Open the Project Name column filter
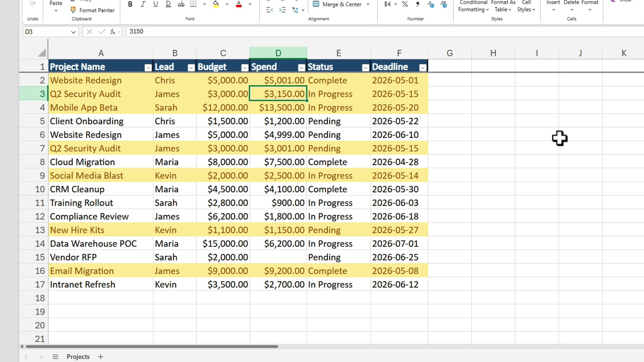 148,68
